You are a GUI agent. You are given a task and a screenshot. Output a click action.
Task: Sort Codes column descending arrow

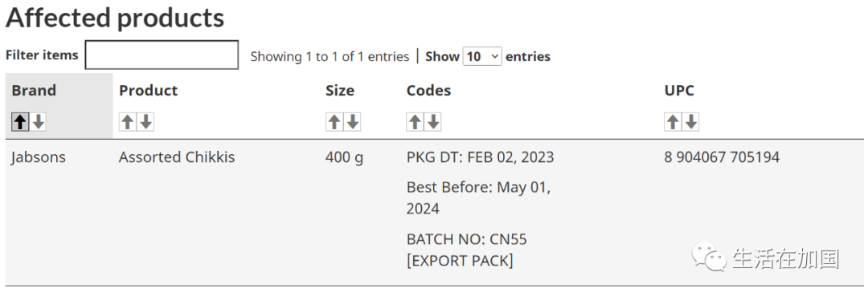click(x=433, y=122)
